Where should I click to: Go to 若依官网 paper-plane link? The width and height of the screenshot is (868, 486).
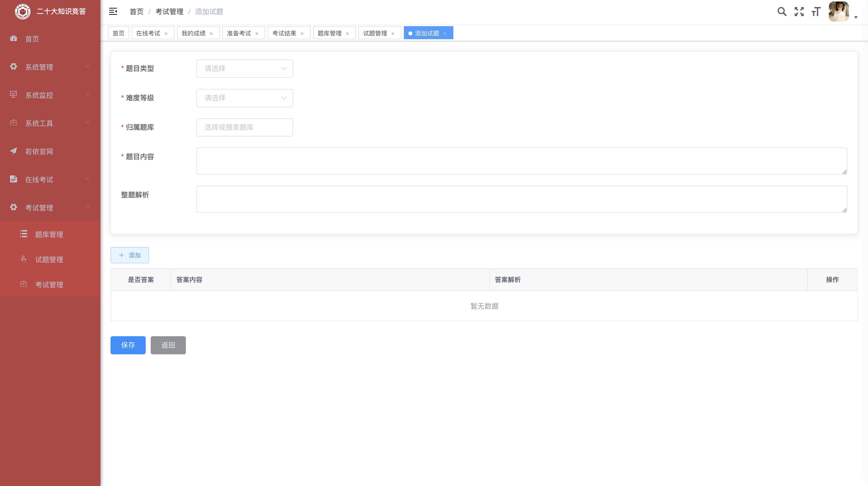(39, 151)
